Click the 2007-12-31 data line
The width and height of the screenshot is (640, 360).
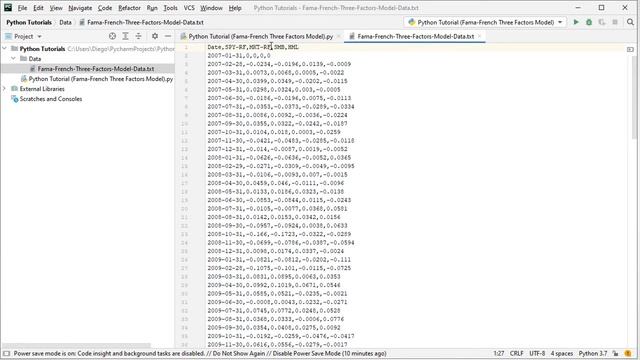click(x=278, y=149)
